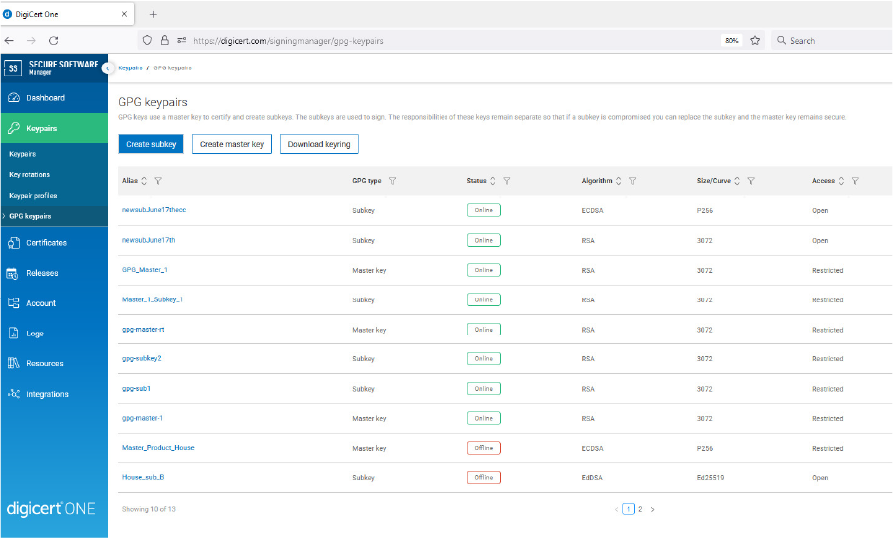Screen dimensions: 893x538
Task: Sort the Alias column
Action: click(x=145, y=181)
